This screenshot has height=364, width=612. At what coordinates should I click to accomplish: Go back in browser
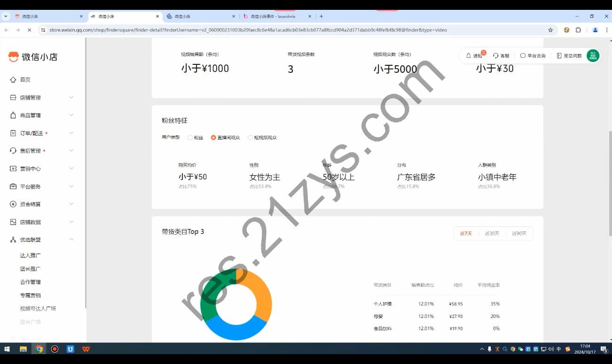click(x=7, y=30)
